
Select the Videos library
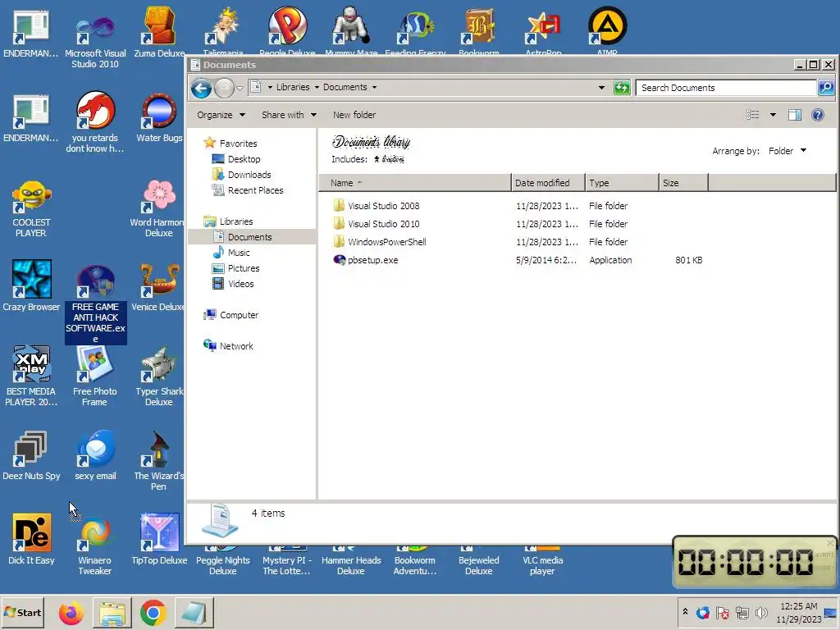click(234, 284)
